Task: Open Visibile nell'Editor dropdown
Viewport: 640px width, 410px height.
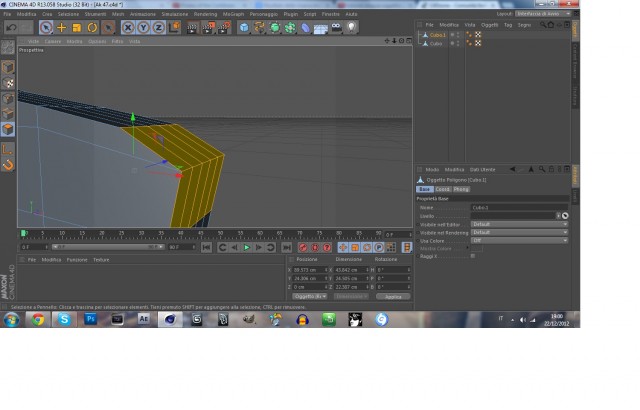Action: (519, 224)
